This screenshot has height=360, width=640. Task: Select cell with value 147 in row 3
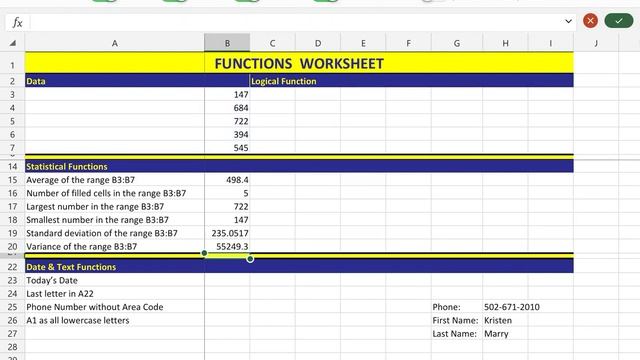(227, 94)
